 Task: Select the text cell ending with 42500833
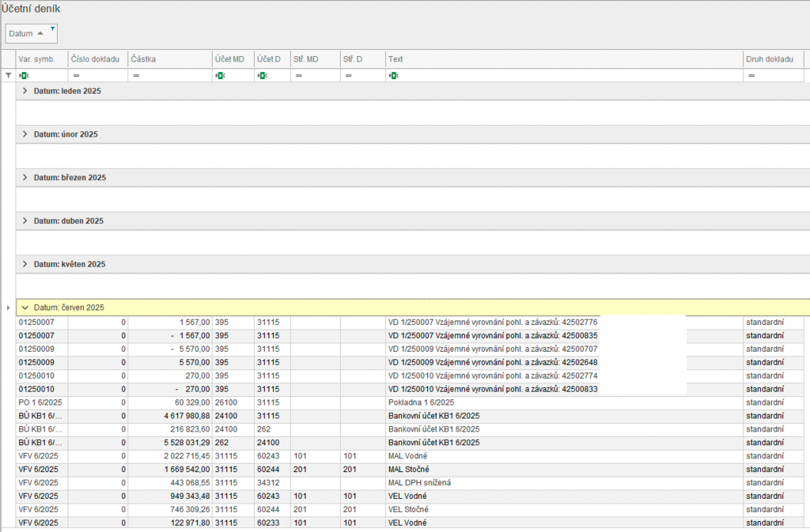click(x=564, y=389)
